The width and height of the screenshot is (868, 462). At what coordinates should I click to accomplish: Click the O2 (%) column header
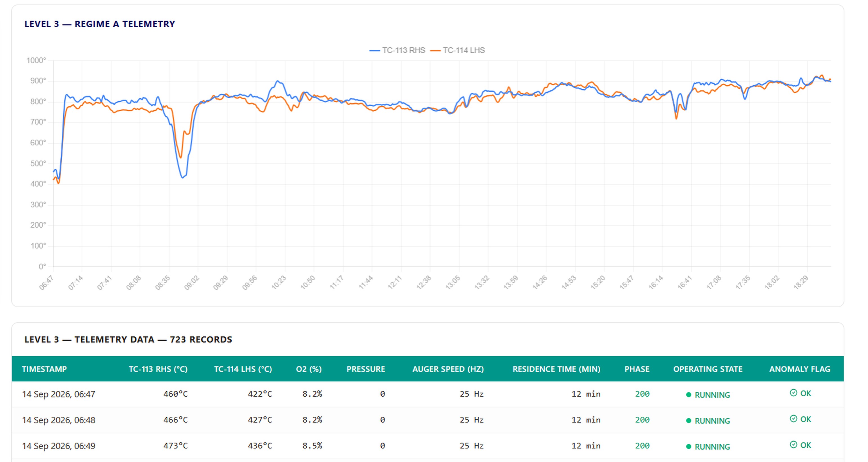[309, 369]
